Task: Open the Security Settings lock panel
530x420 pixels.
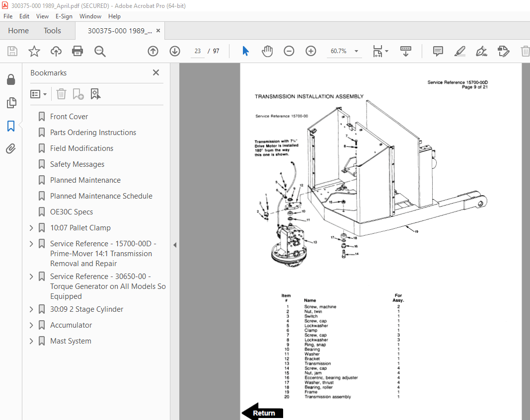Action: pyautogui.click(x=11, y=79)
